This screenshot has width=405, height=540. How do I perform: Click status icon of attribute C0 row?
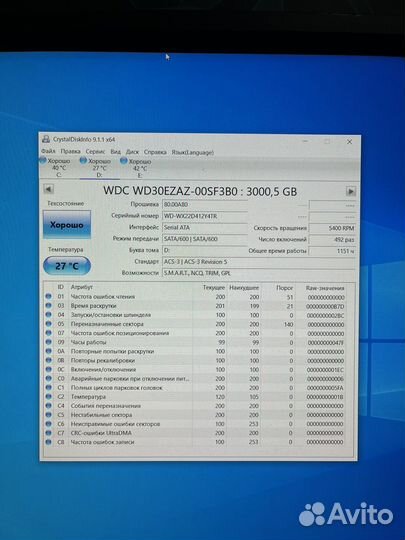tap(48, 378)
